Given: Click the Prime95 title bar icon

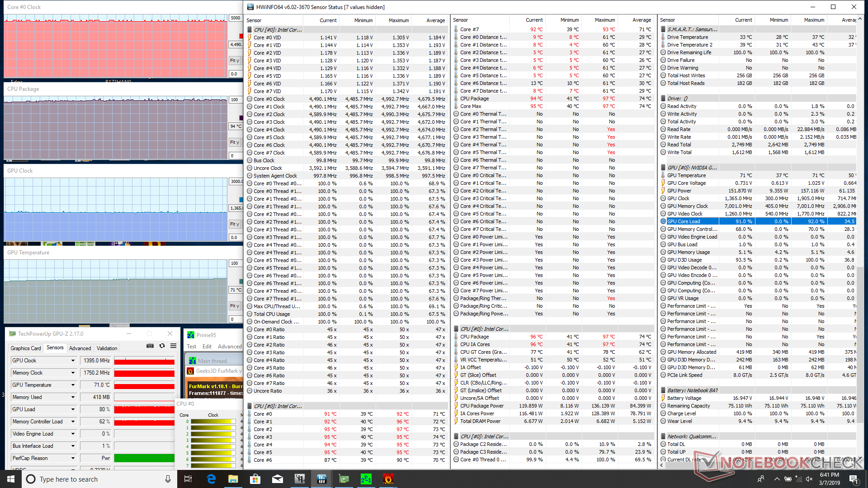Looking at the screenshot, I should pyautogui.click(x=191, y=335).
